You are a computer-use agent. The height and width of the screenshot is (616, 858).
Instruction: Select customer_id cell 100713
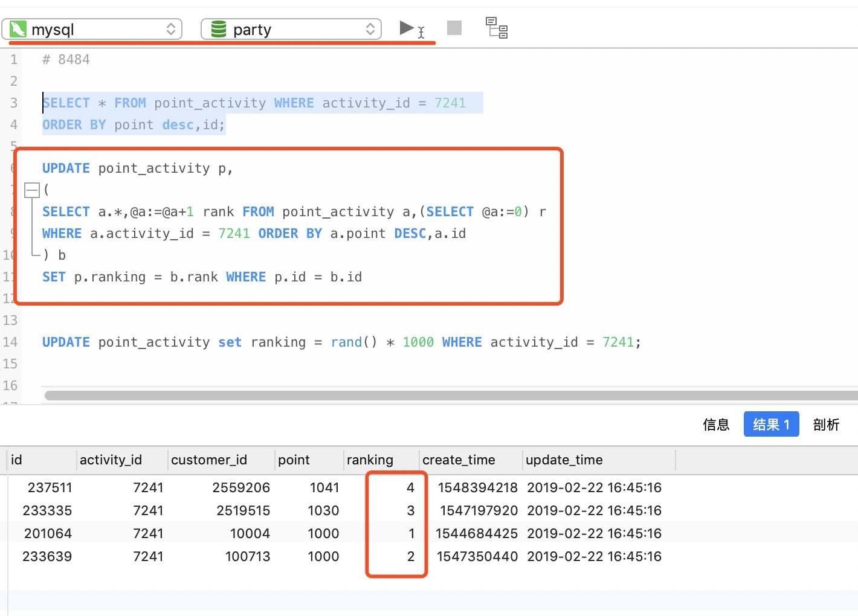tap(248, 556)
